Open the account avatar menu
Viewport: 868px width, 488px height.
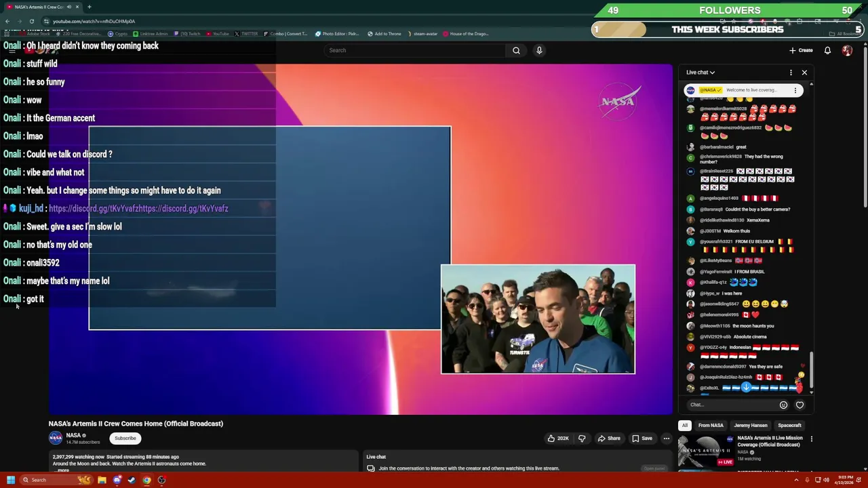847,50
